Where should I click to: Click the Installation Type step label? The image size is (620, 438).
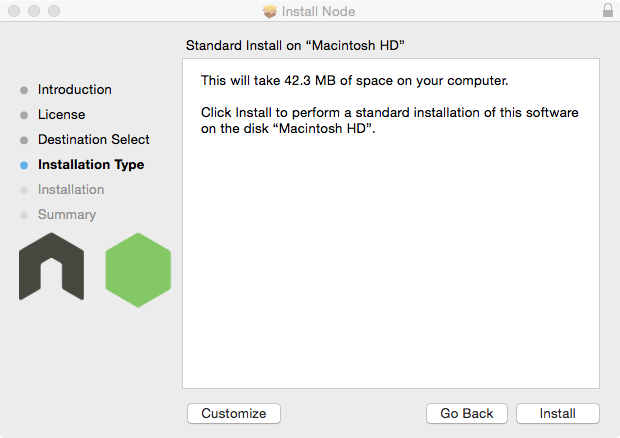click(91, 165)
